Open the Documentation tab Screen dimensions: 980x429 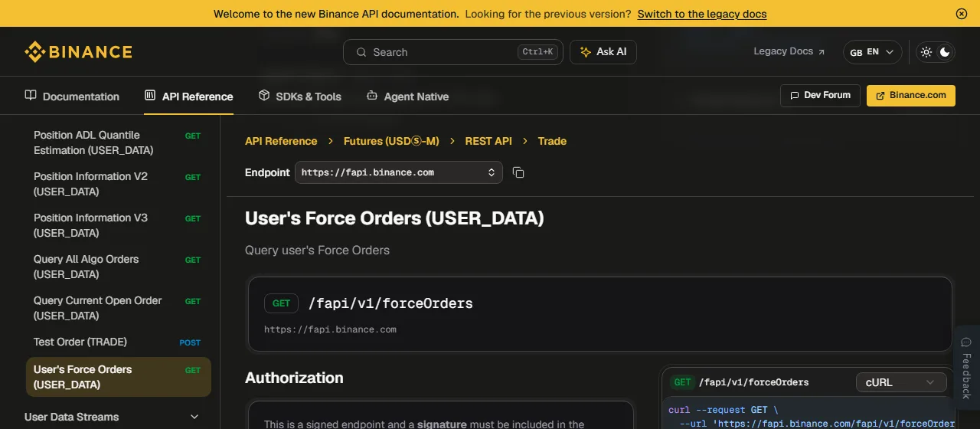point(72,97)
